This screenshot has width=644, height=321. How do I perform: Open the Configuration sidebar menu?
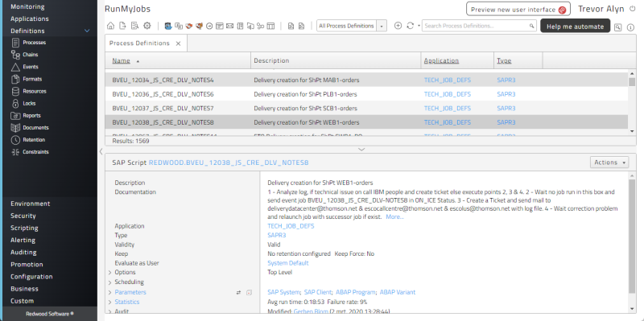click(x=31, y=277)
